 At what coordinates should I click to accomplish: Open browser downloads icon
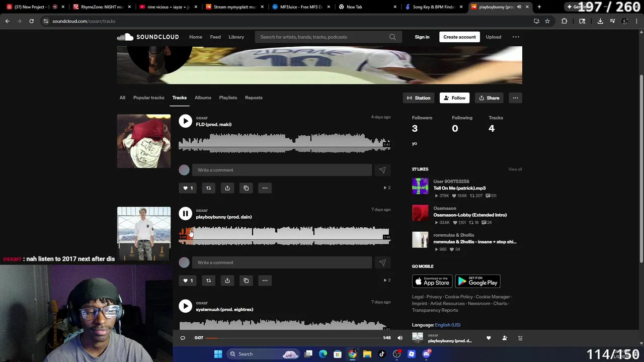[x=600, y=21]
